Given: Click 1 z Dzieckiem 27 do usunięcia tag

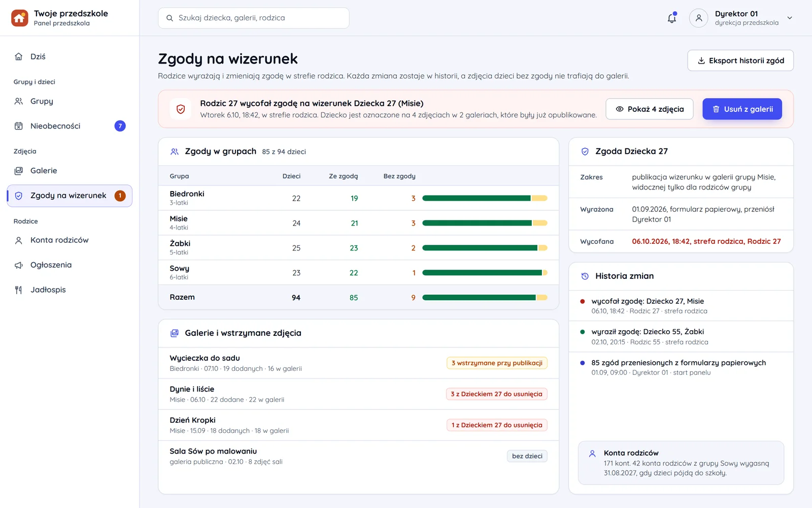Looking at the screenshot, I should (497, 425).
